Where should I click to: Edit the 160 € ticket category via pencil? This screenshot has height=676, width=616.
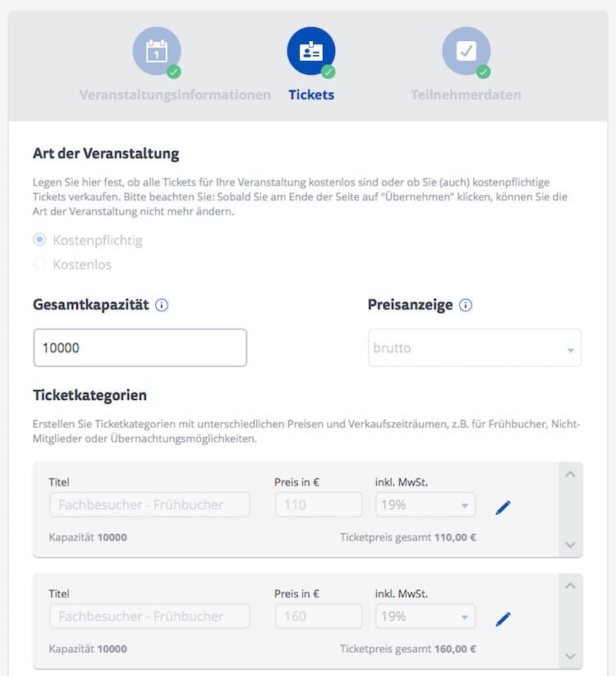coord(503,619)
